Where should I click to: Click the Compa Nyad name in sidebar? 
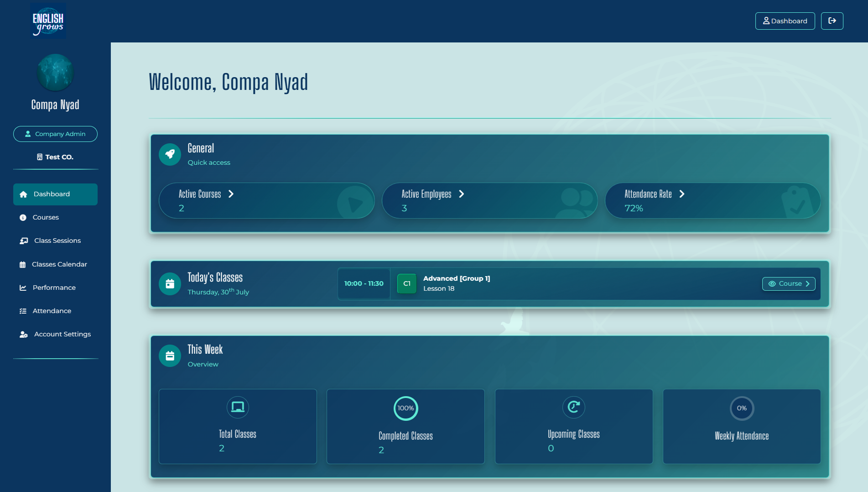pos(55,105)
